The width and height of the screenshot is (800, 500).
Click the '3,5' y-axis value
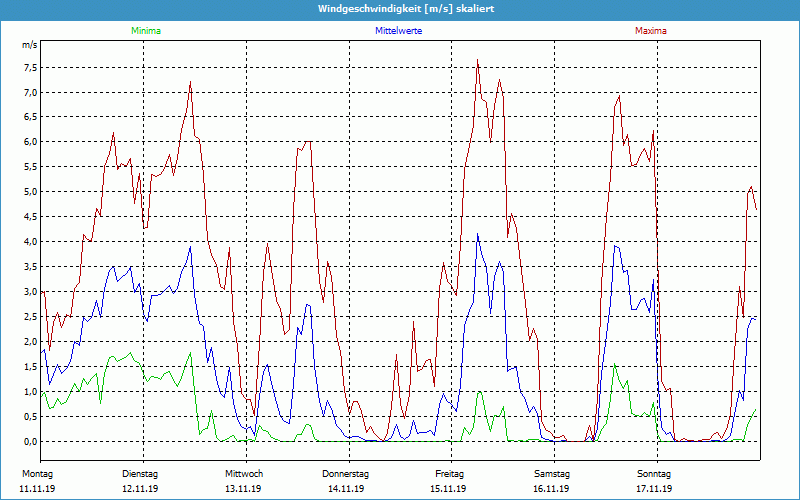tap(30, 267)
